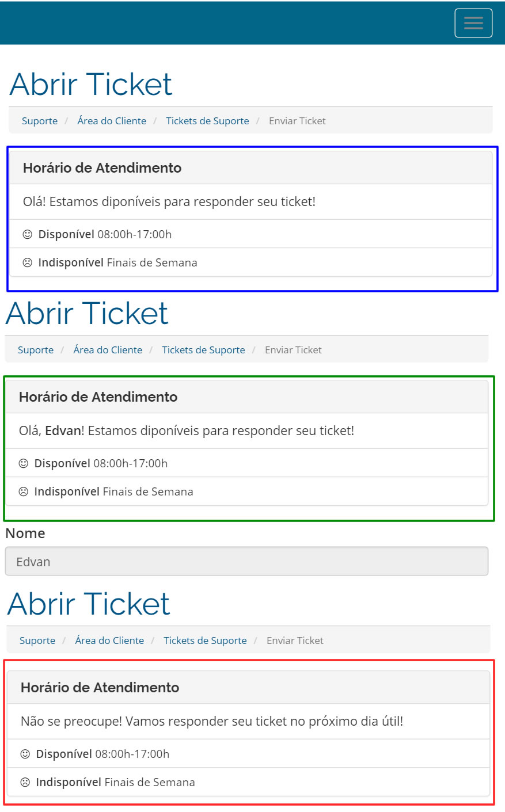This screenshot has height=812, width=505.
Task: Open Tickets de Suporte in third breadcrumb
Action: (x=206, y=641)
